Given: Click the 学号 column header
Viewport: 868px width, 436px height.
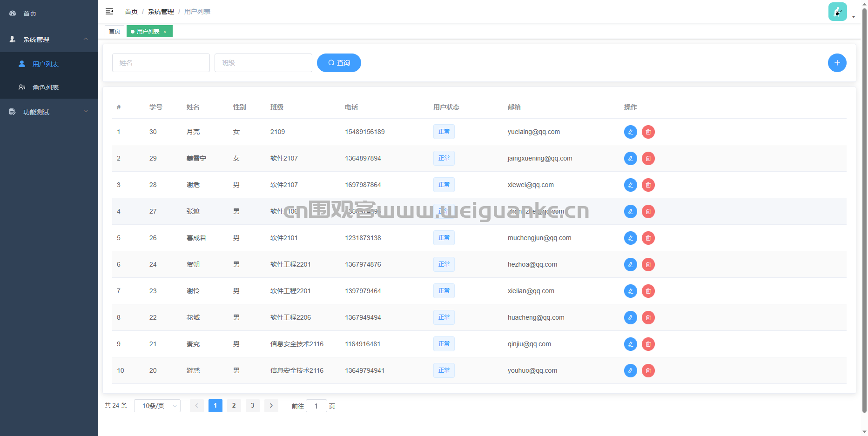Looking at the screenshot, I should point(156,107).
